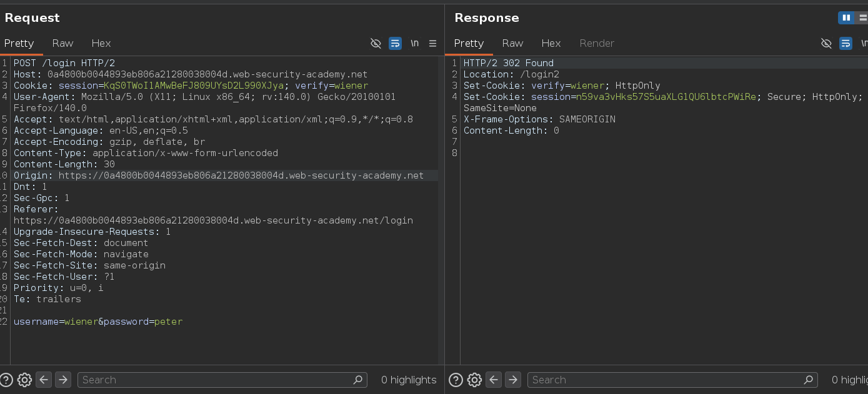The width and height of the screenshot is (868, 394).
Task: Switch to Request Hex tab
Action: [x=101, y=43]
